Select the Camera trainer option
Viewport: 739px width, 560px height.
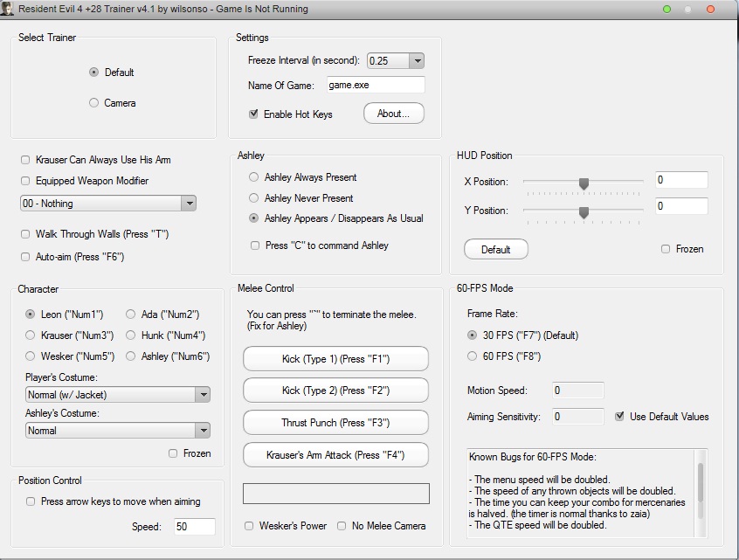[94, 103]
